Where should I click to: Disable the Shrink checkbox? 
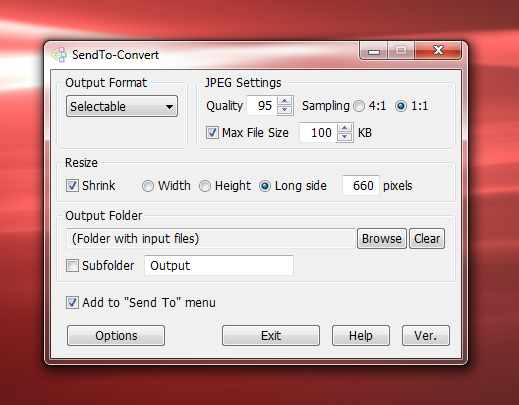(x=72, y=186)
